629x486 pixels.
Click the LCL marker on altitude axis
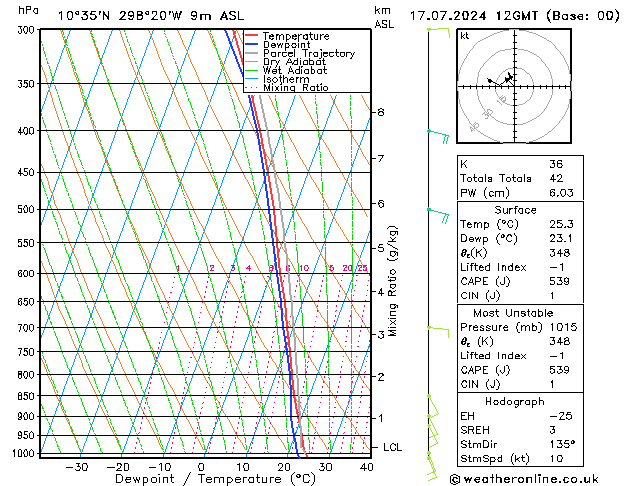(392, 447)
